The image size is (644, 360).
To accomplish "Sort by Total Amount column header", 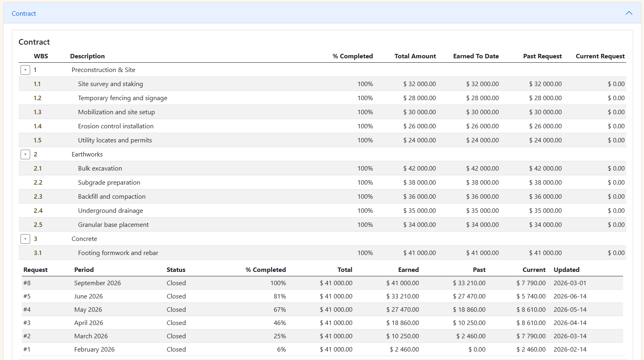I will 415,56.
